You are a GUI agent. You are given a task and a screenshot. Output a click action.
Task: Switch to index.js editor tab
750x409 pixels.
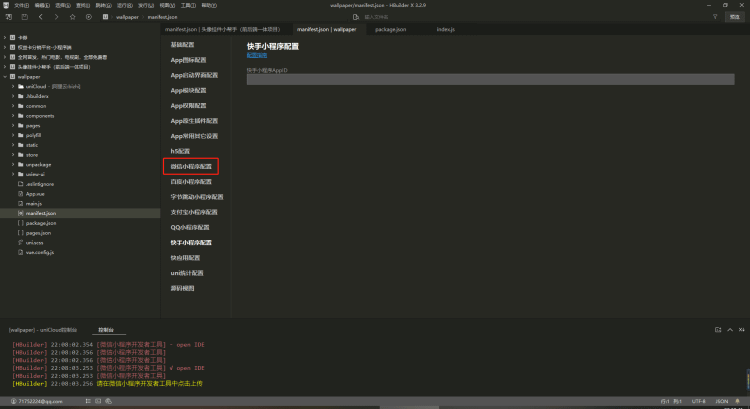coord(445,29)
